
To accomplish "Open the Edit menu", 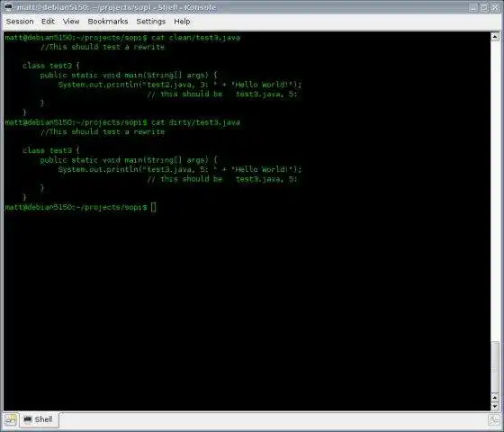I will coord(48,22).
